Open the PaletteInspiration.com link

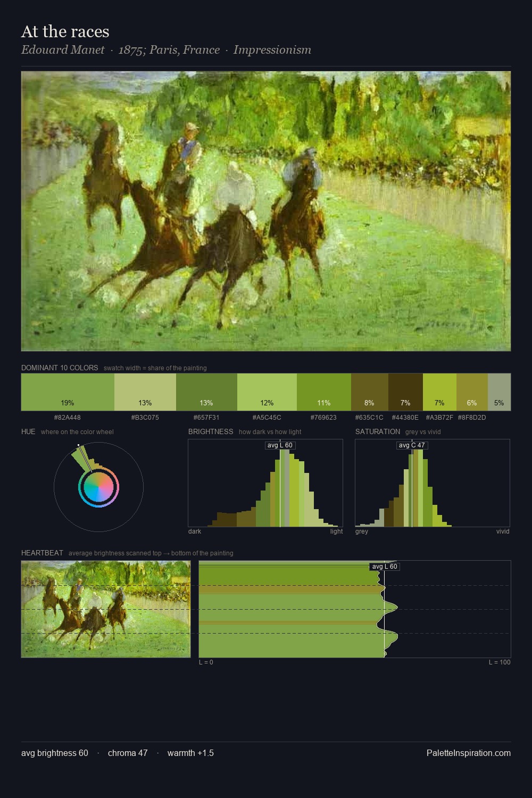pos(469,753)
